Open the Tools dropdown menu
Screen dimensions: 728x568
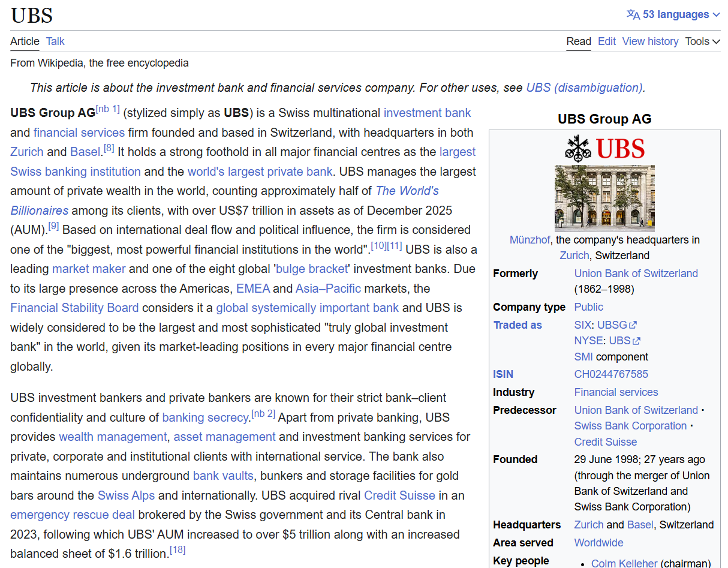(702, 41)
